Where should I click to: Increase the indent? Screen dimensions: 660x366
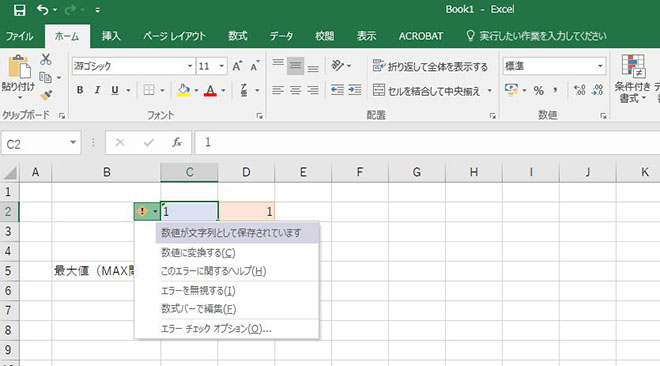[x=355, y=90]
